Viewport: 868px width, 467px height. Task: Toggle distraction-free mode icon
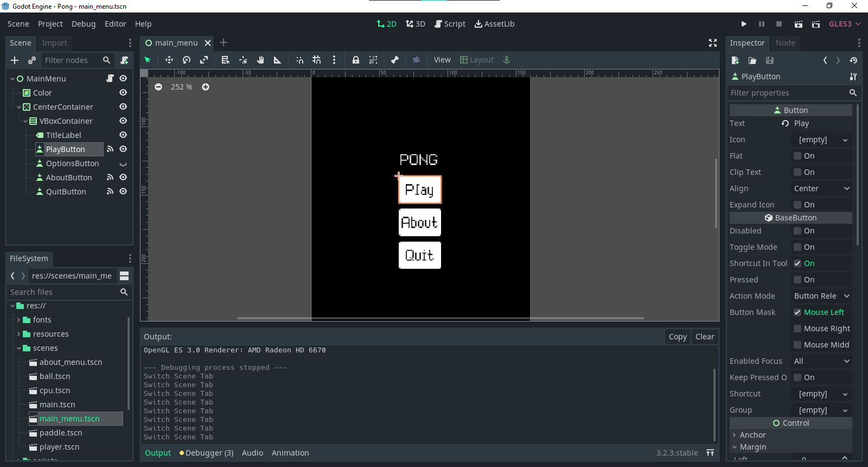point(713,43)
